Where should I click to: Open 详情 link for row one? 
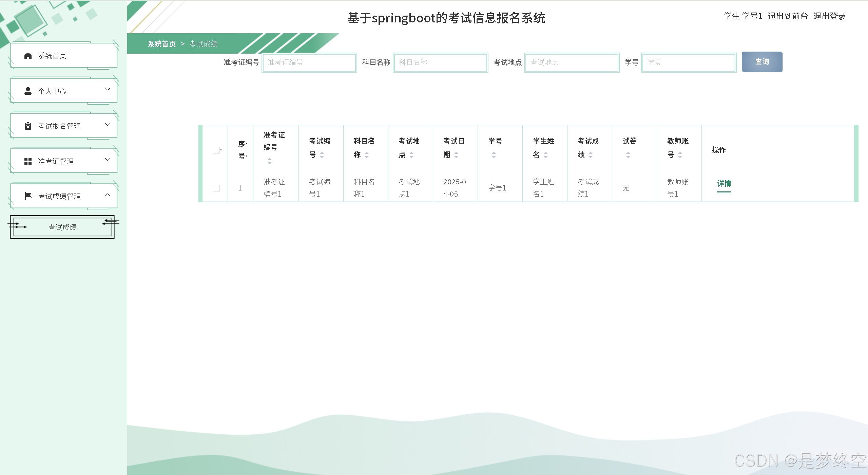click(x=724, y=184)
